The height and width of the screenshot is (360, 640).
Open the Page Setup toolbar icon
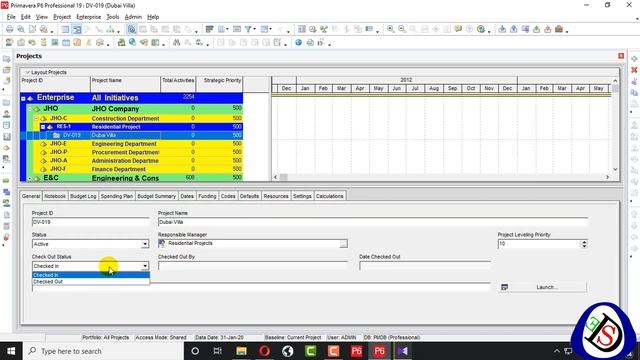click(x=32, y=29)
